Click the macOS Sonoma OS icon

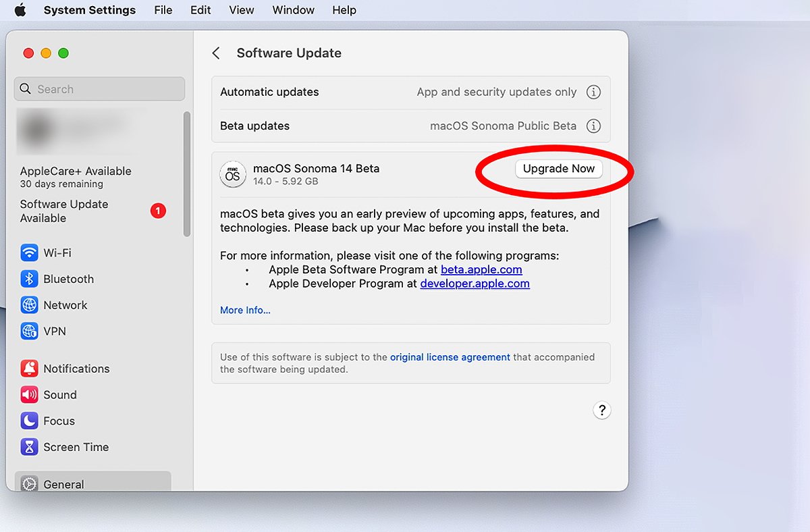pos(232,175)
